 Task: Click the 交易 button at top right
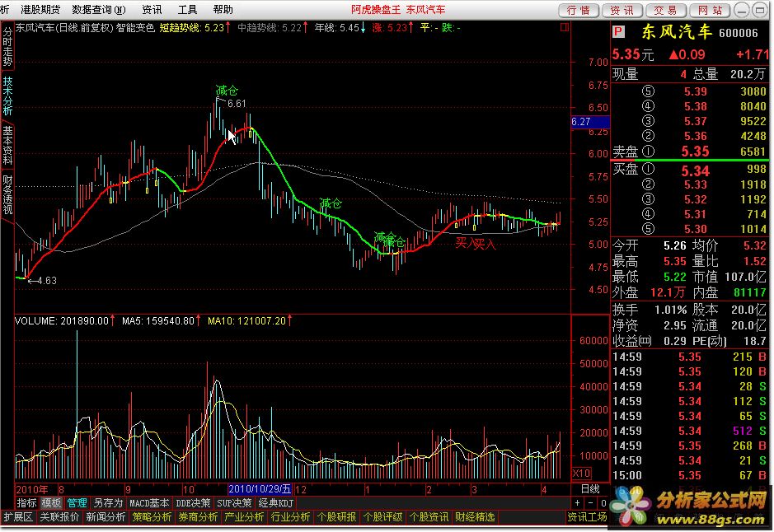point(665,11)
